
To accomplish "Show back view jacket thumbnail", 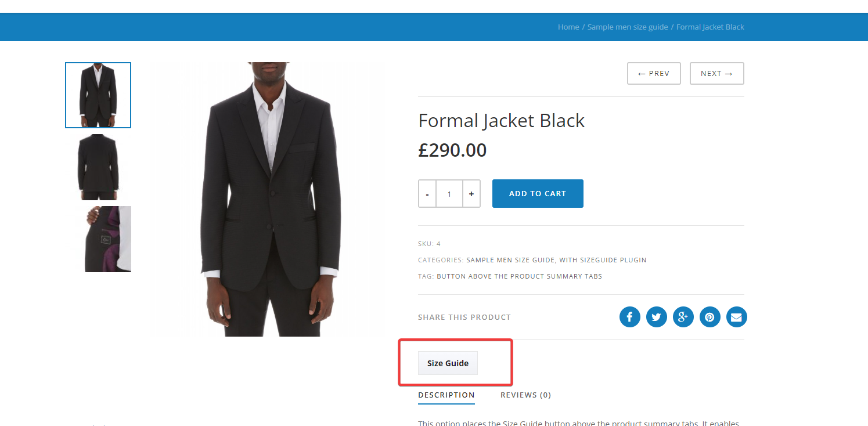I will click(98, 167).
